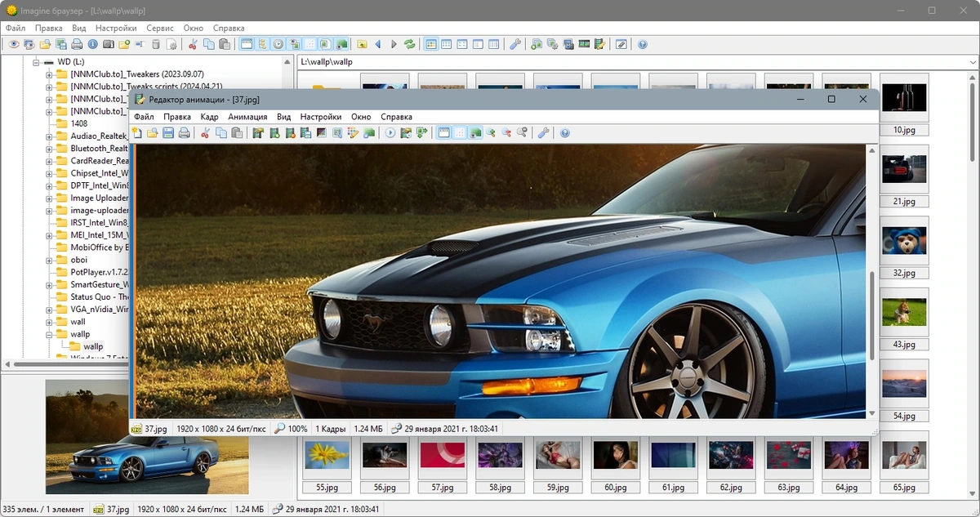Zoom out using editor magnifier minus icon
Viewport: 980px width, 517px height.
click(x=506, y=132)
